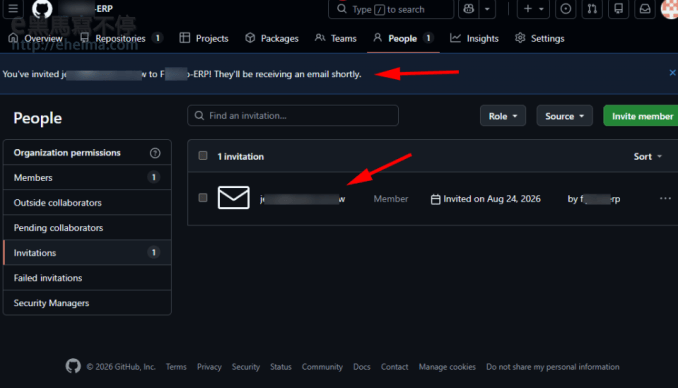Select Pending collaborators in sidebar

click(x=87, y=228)
